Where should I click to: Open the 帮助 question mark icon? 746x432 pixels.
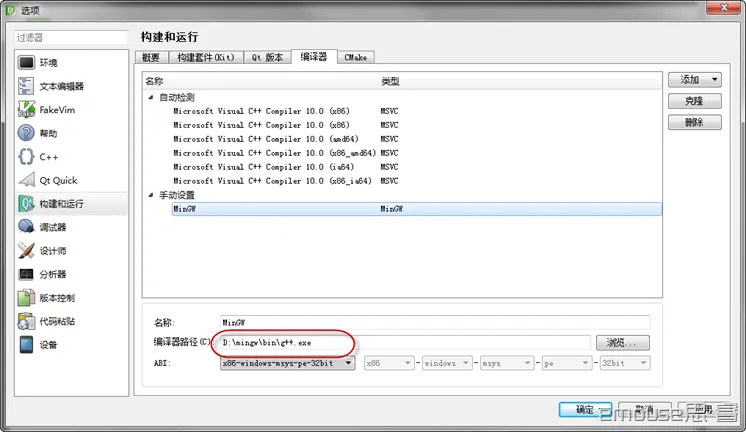26,133
